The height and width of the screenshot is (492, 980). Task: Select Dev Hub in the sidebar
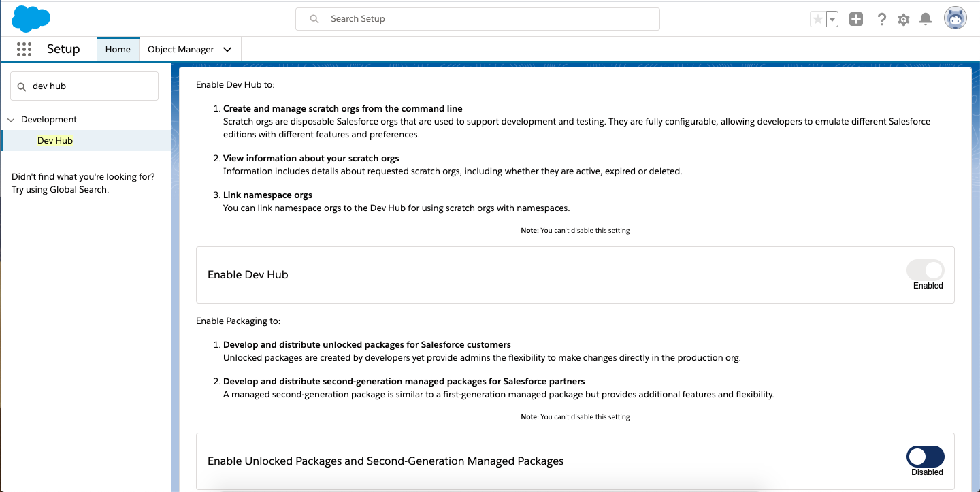(55, 140)
